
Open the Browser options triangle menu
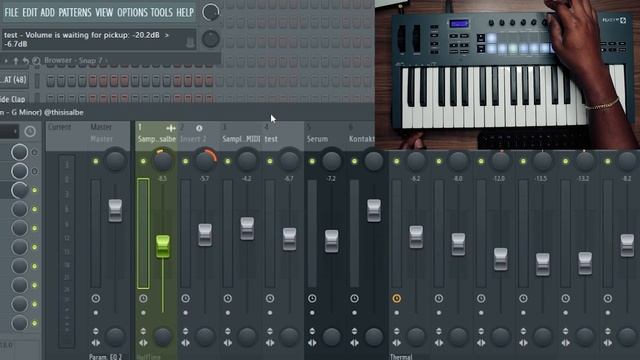[6, 61]
